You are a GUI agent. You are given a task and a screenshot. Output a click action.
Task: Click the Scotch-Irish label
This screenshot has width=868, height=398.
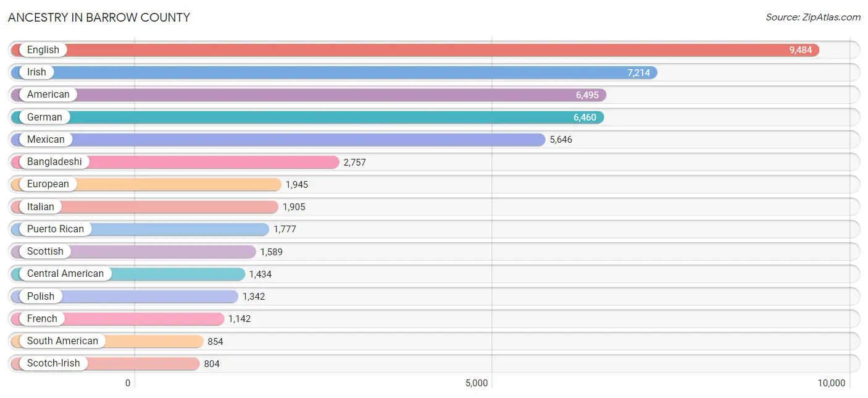click(x=53, y=363)
